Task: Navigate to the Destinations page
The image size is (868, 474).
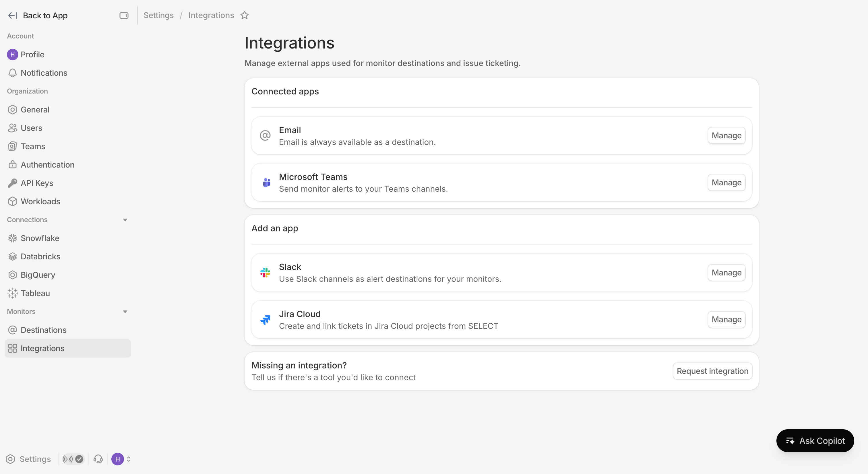Action: pos(43,330)
